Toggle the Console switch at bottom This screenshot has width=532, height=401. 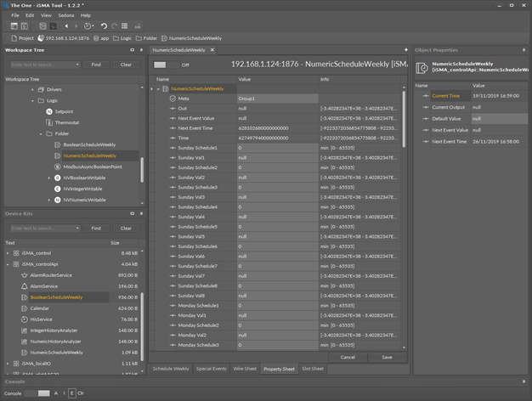pos(37,393)
